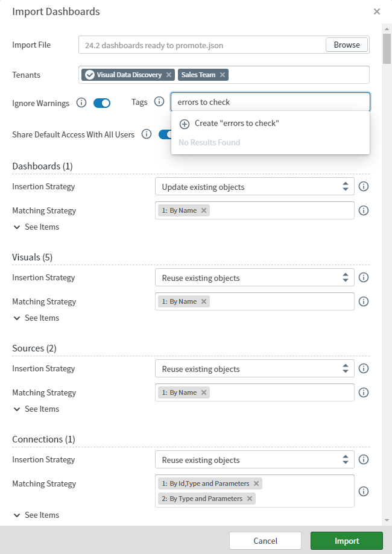Expand See Items under Connections
This screenshot has width=392, height=554.
coord(35,515)
